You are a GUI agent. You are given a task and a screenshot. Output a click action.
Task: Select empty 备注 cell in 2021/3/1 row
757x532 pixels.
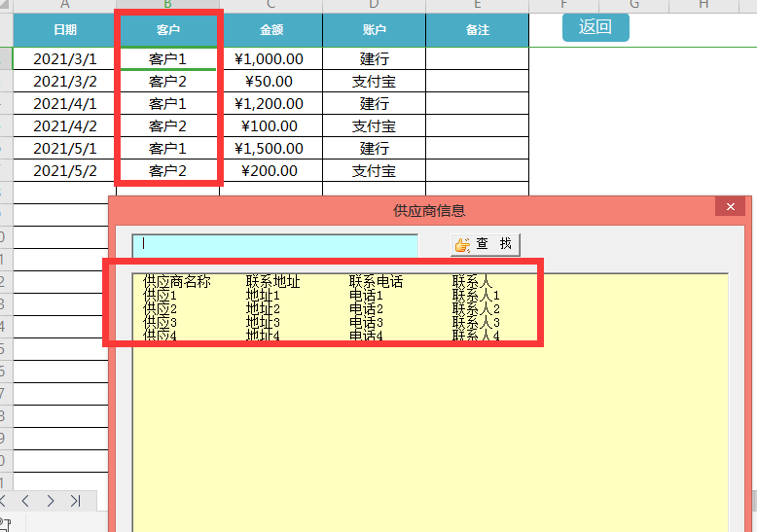pos(478,59)
